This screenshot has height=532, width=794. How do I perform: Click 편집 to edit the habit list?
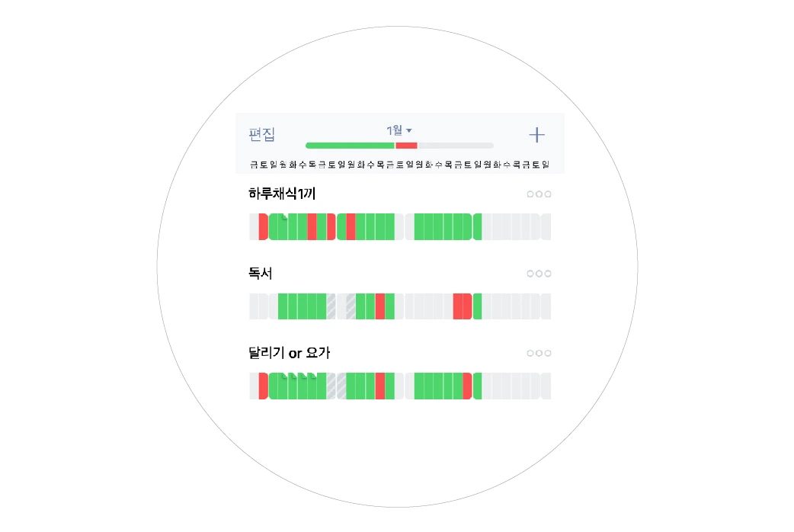coord(261,134)
